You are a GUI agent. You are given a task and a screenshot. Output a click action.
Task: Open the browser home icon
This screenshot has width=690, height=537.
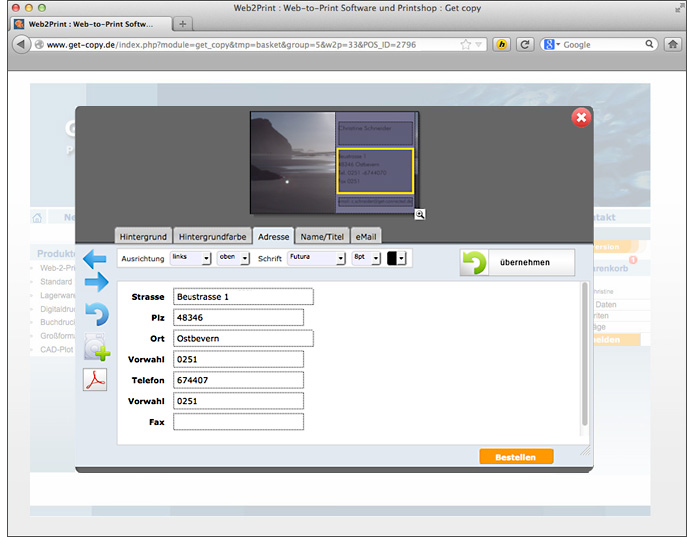pyautogui.click(x=672, y=44)
